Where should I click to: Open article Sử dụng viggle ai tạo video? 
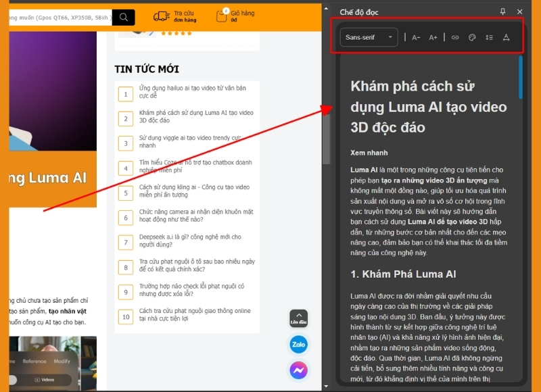tap(190, 141)
